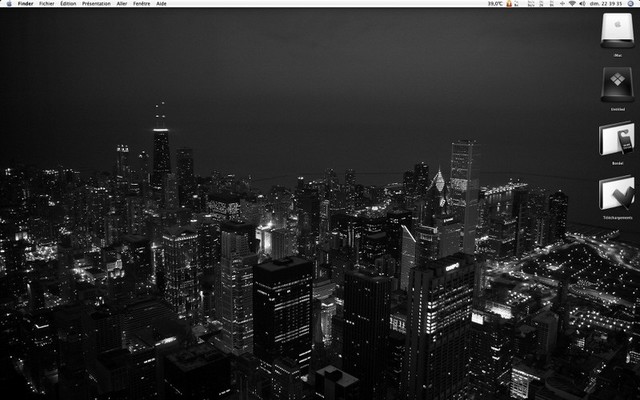Click the volume speaker icon
The height and width of the screenshot is (400, 640).
[x=582, y=3]
